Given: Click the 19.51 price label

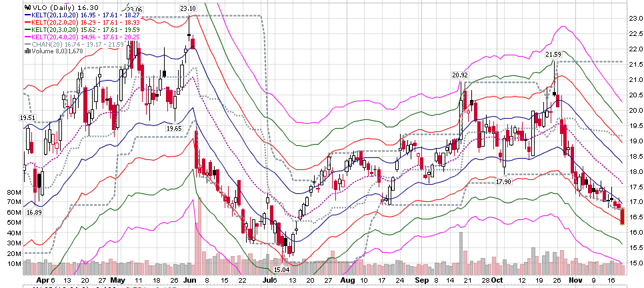Looking at the screenshot, I should point(26,118).
